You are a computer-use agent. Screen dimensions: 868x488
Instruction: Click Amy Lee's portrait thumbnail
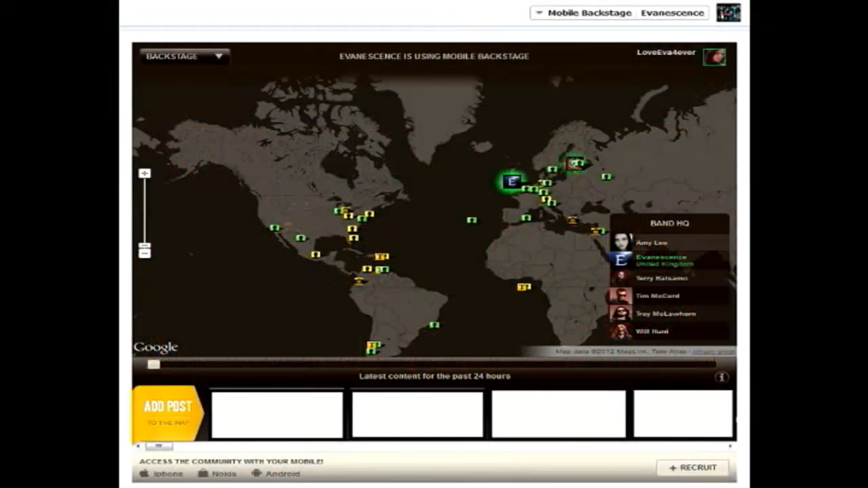click(x=621, y=242)
